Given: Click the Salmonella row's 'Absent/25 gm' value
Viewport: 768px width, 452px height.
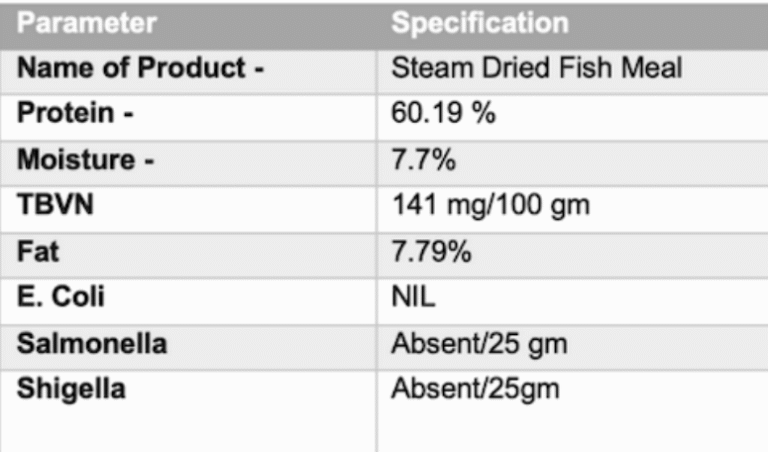Looking at the screenshot, I should (x=479, y=345).
